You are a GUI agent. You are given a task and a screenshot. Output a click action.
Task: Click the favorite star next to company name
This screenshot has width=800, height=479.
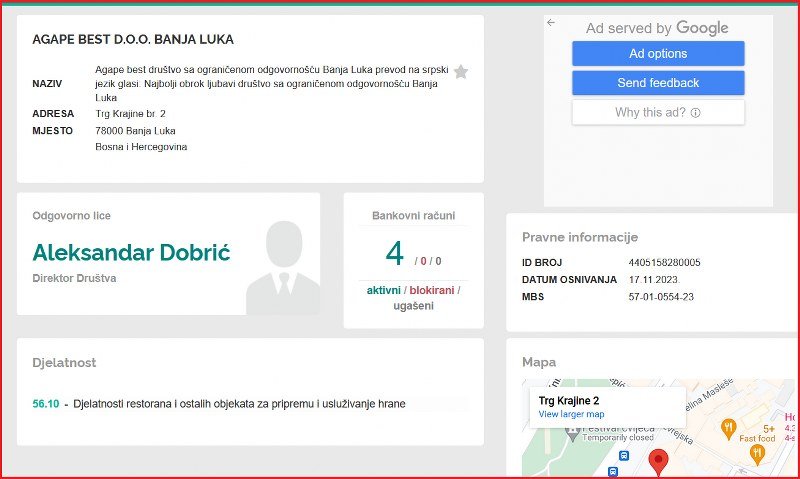pos(461,72)
